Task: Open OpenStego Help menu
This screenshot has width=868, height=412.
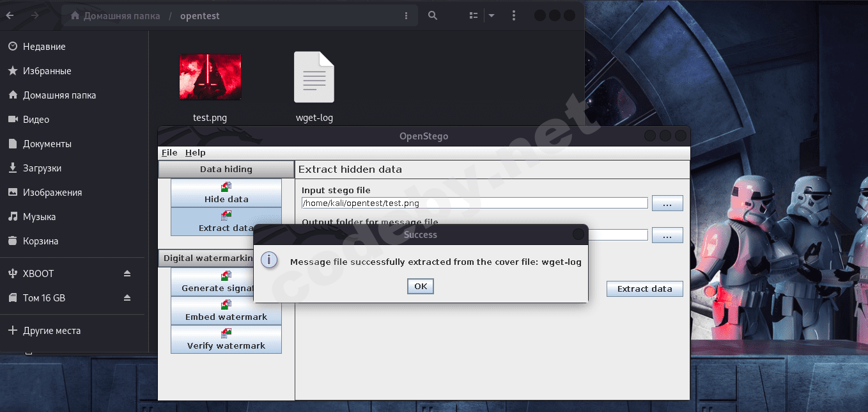Action: 196,153
